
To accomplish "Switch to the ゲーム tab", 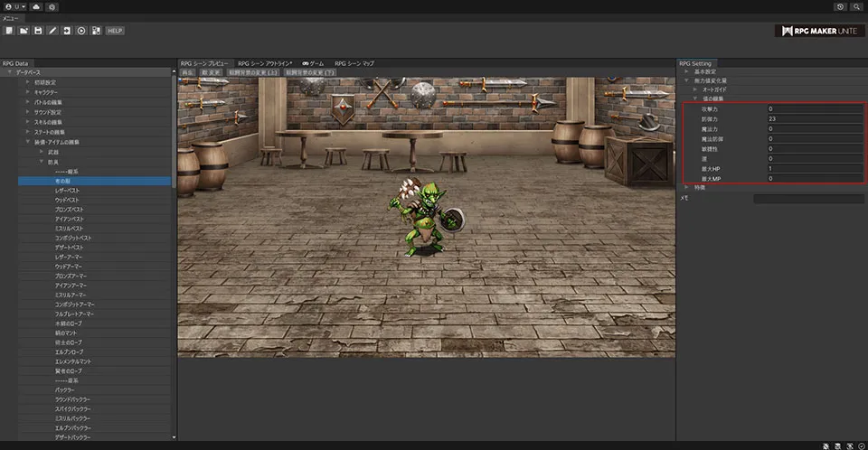I will click(x=313, y=63).
